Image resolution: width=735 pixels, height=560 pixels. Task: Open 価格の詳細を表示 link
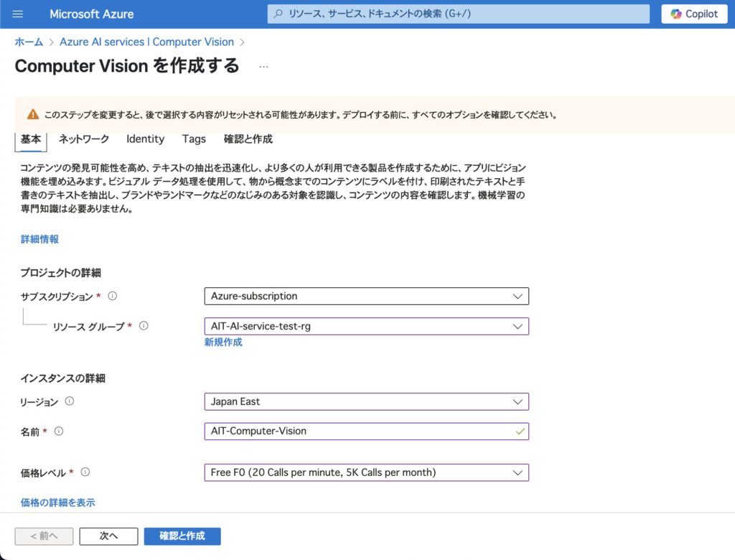[x=57, y=503]
